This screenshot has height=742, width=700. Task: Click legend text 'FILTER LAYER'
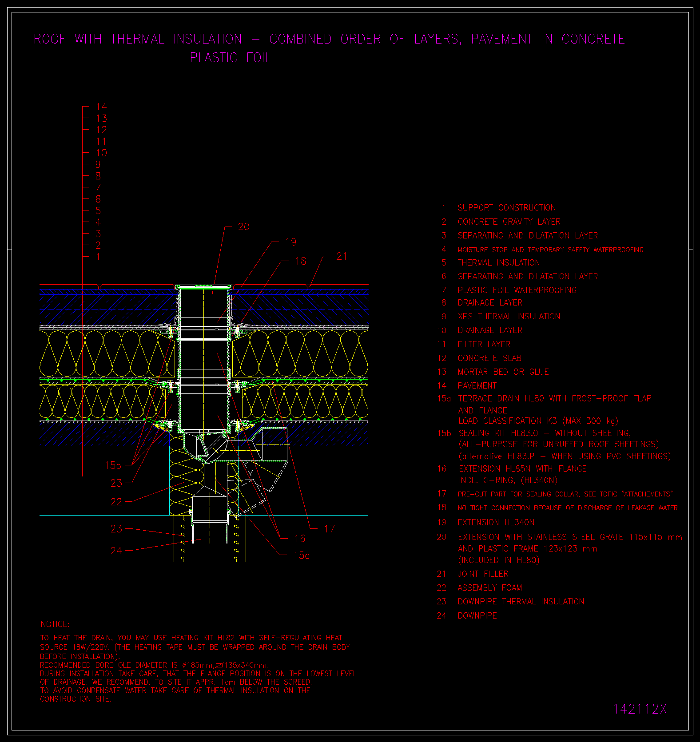[x=484, y=345]
